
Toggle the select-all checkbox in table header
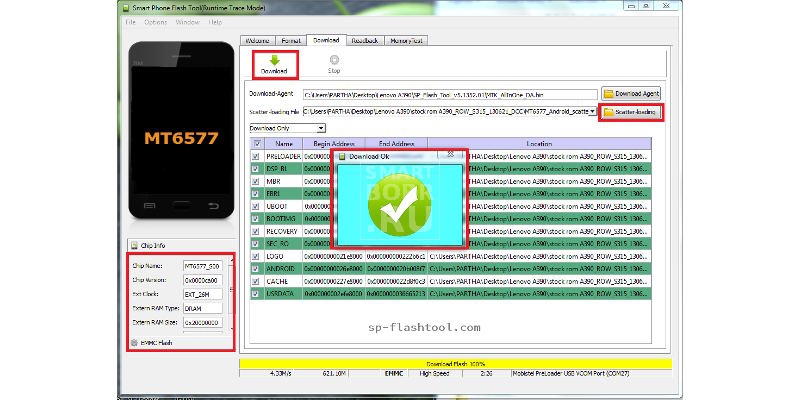256,144
